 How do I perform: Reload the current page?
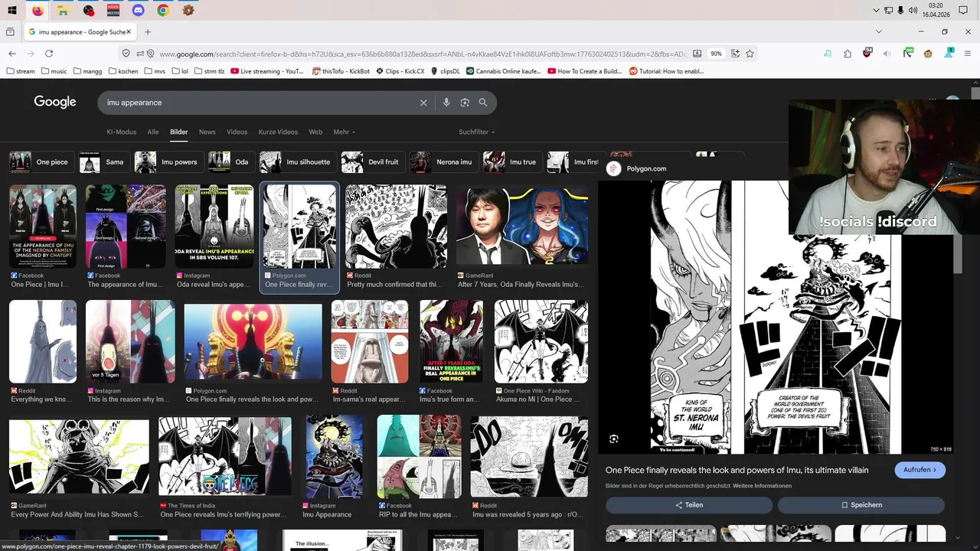click(49, 54)
